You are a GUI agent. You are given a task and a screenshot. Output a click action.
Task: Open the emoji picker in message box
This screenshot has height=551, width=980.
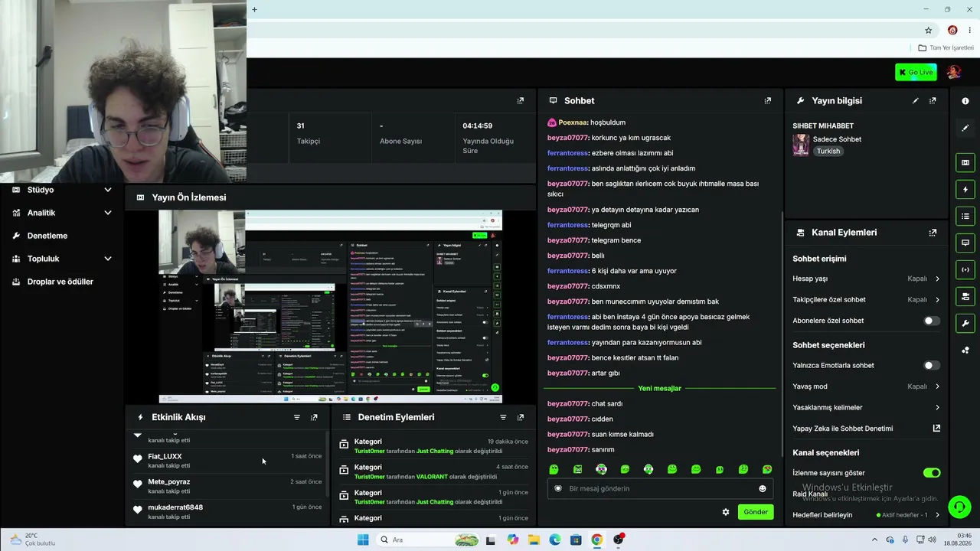763,488
